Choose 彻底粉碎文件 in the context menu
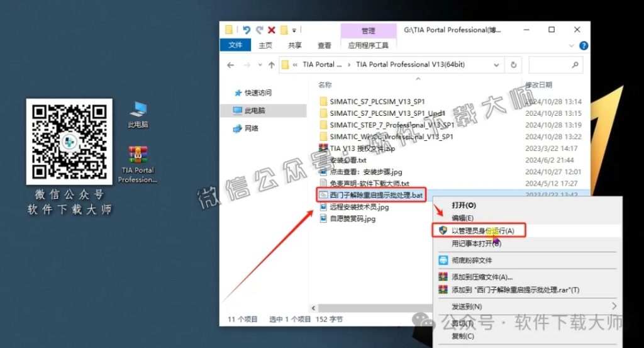The height and width of the screenshot is (348, 644). (x=472, y=260)
